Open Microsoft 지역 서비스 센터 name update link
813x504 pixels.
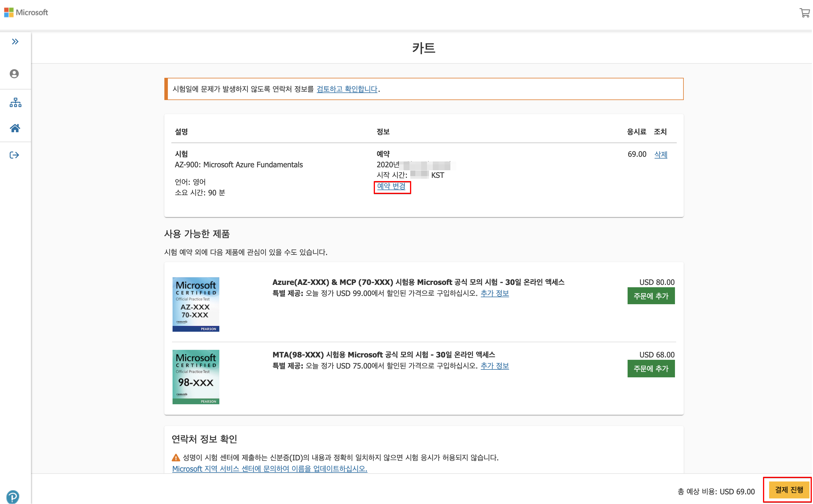pos(270,469)
